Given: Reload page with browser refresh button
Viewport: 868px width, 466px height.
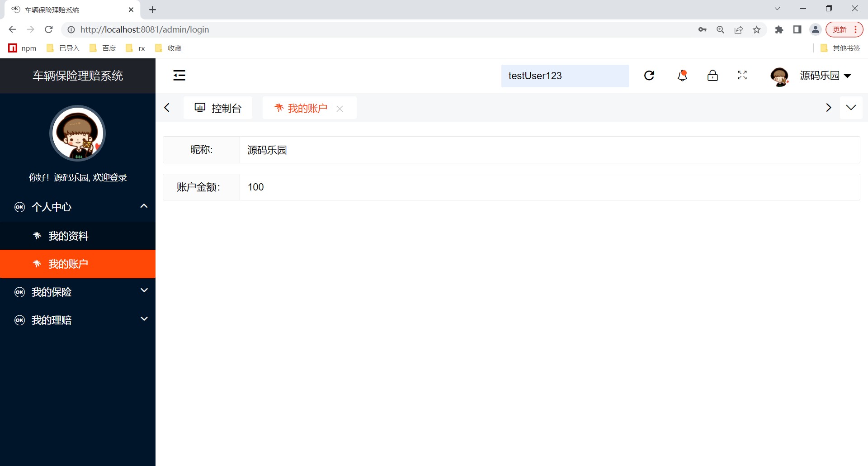Looking at the screenshot, I should 49,29.
